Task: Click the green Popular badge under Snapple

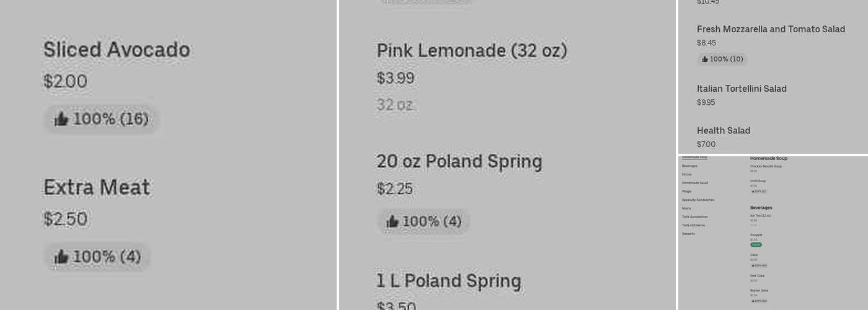Action: pyautogui.click(x=756, y=245)
